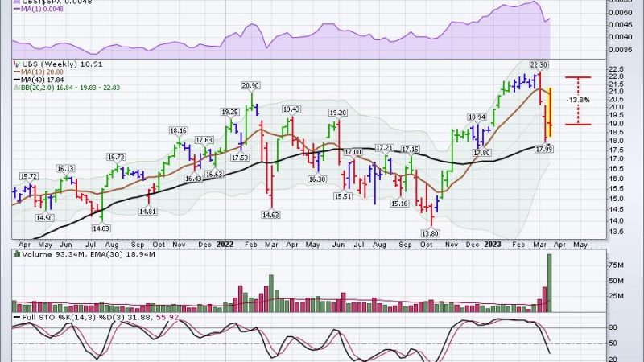Screen dimensions: 644x362
Task: Click the 16.63 price label
Action: 214,174
